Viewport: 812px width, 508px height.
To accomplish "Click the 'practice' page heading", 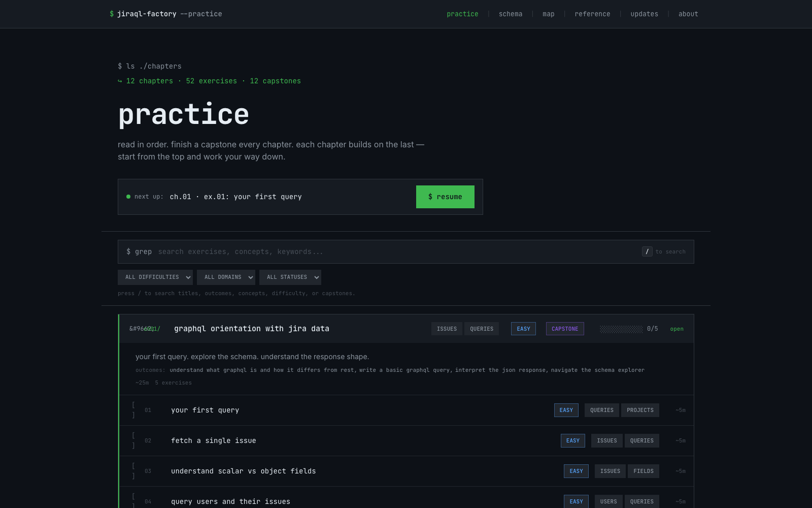I will [183, 114].
